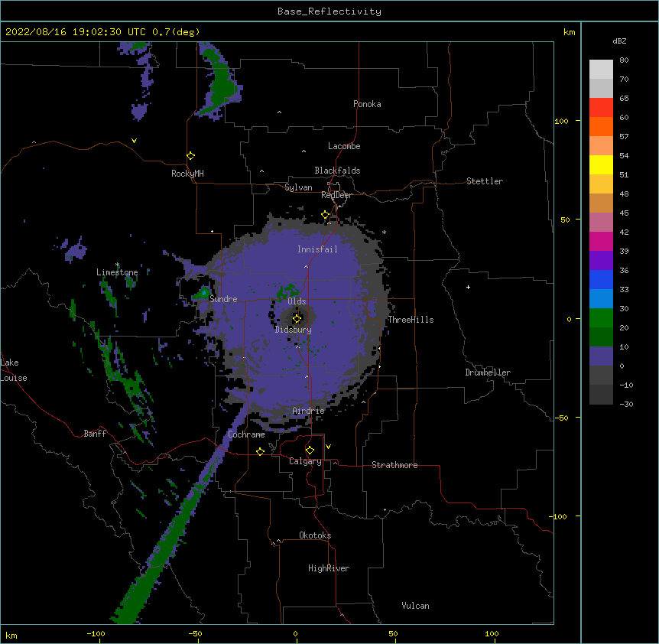Click the Airdrie city label
This screenshot has width=659, height=644.
[308, 411]
